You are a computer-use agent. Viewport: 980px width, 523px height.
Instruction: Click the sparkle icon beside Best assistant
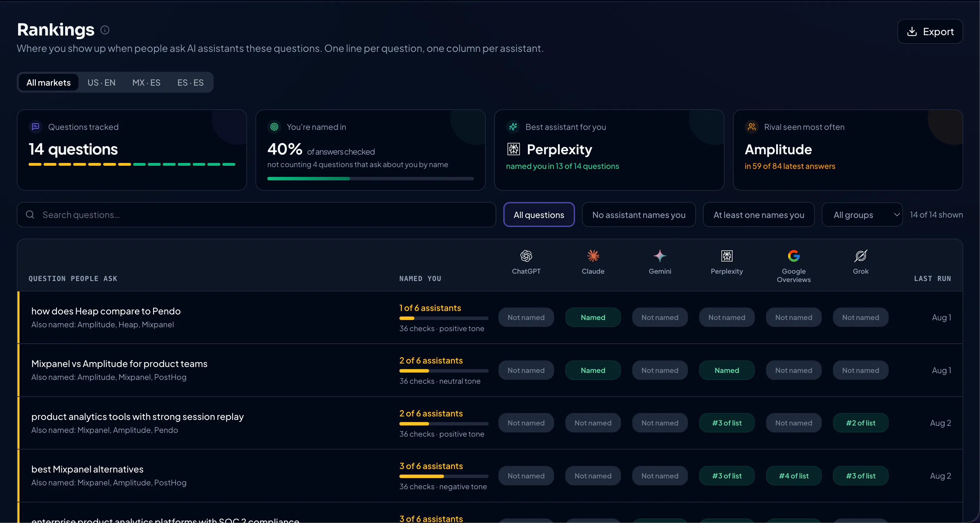pyautogui.click(x=513, y=126)
